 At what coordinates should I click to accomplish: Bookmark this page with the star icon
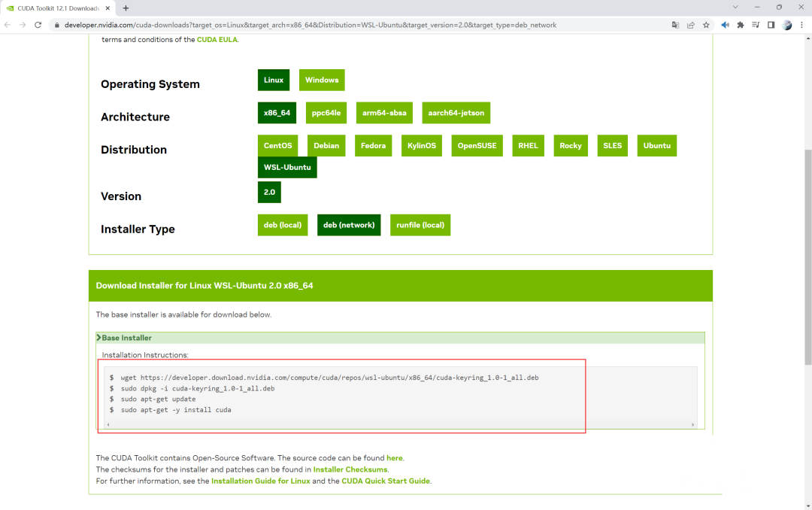[x=706, y=25]
